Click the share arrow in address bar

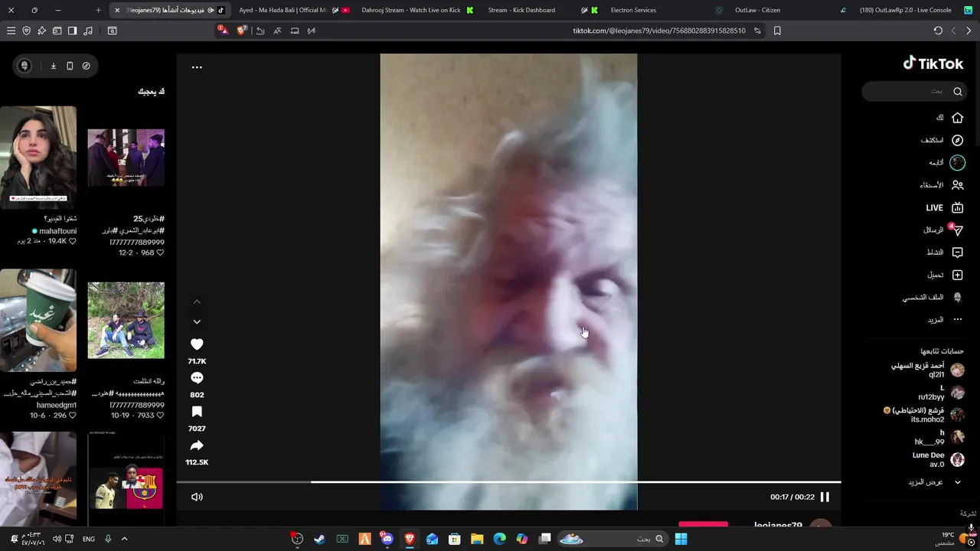coord(260,31)
